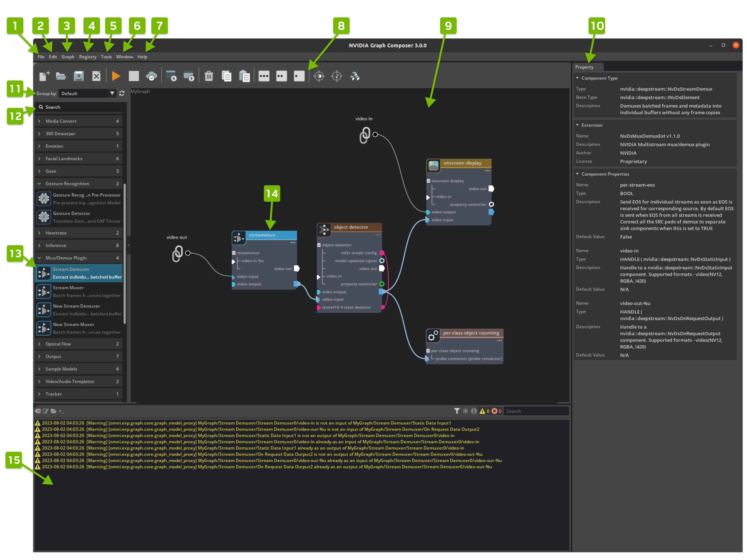747x560 pixels.
Task: Click the Stop graph square button
Action: pyautogui.click(x=134, y=76)
